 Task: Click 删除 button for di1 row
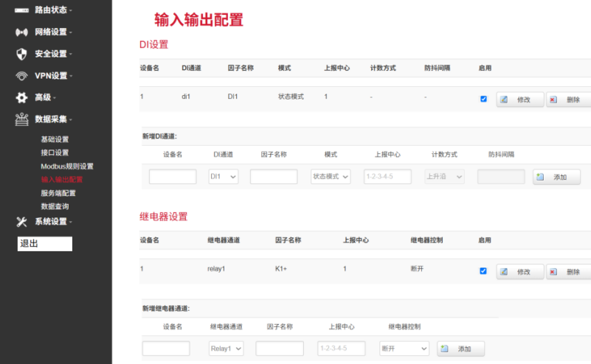pyautogui.click(x=569, y=99)
